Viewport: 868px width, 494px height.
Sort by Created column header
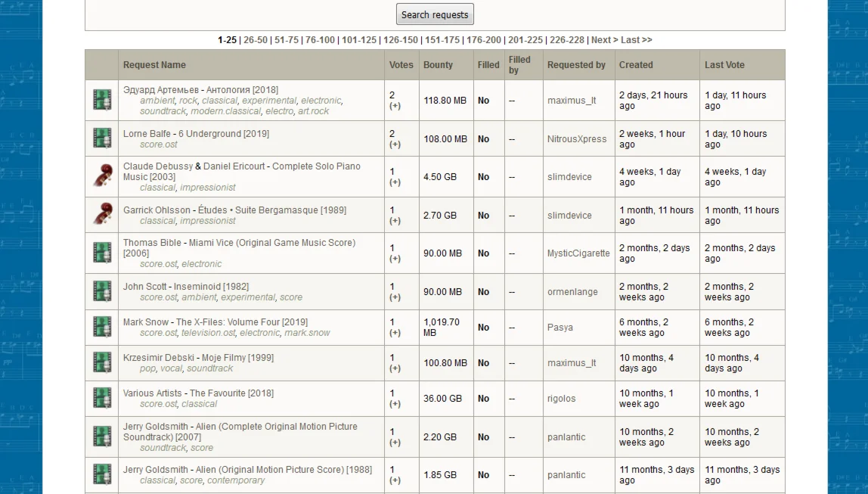tap(636, 65)
